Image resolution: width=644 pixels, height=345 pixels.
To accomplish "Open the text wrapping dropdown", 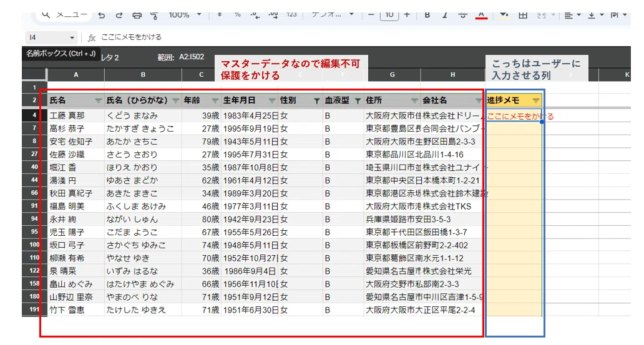I will click(x=618, y=15).
